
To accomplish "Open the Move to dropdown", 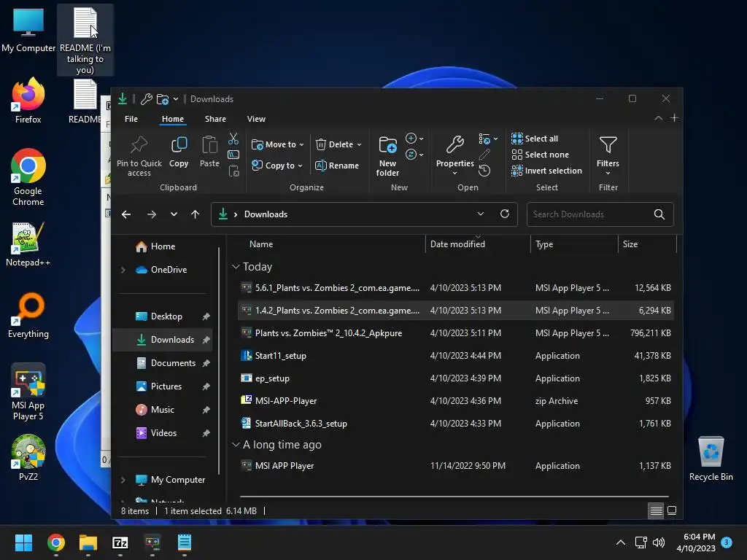I will (x=277, y=144).
